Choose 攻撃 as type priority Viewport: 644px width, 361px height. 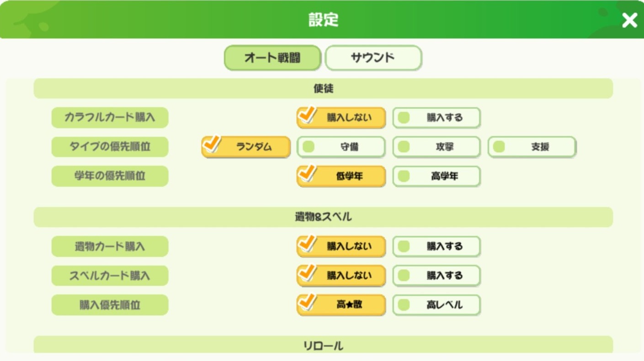(x=436, y=147)
